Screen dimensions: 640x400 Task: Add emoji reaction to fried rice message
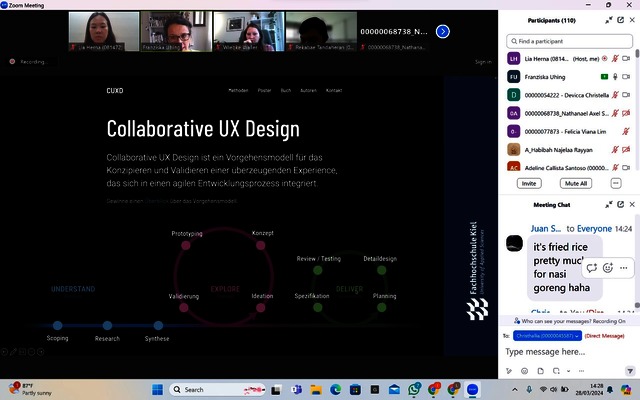608,268
